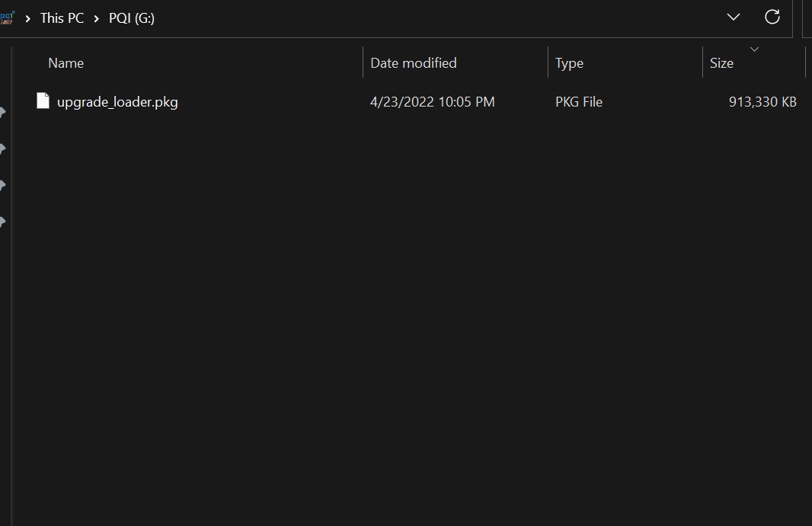
Task: Sort files by Date modified column header
Action: 414,63
